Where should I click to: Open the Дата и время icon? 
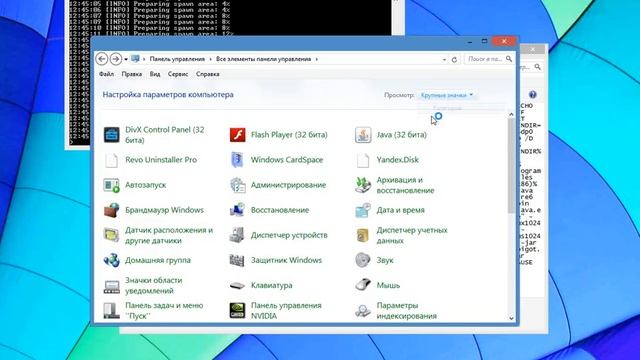363,210
